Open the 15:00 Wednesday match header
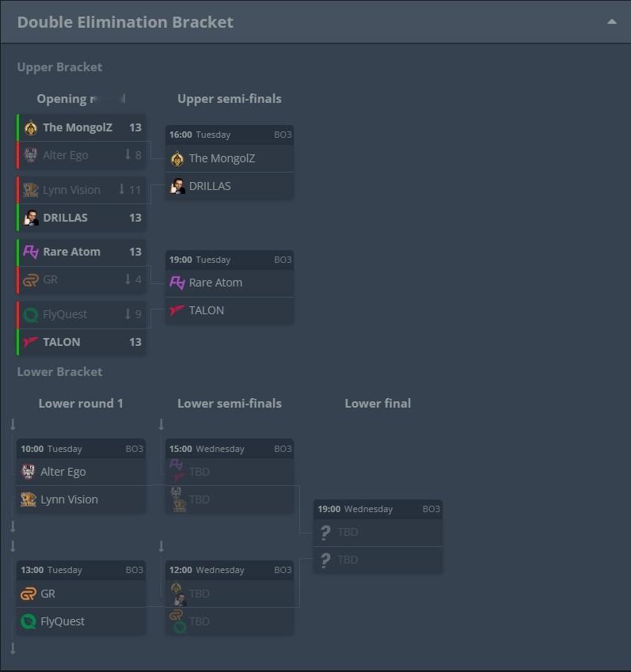The width and height of the screenshot is (631, 672). 230,449
